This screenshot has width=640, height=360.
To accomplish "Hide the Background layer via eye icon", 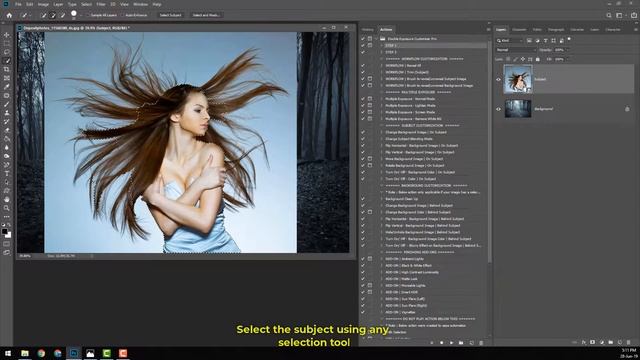I will (498, 109).
